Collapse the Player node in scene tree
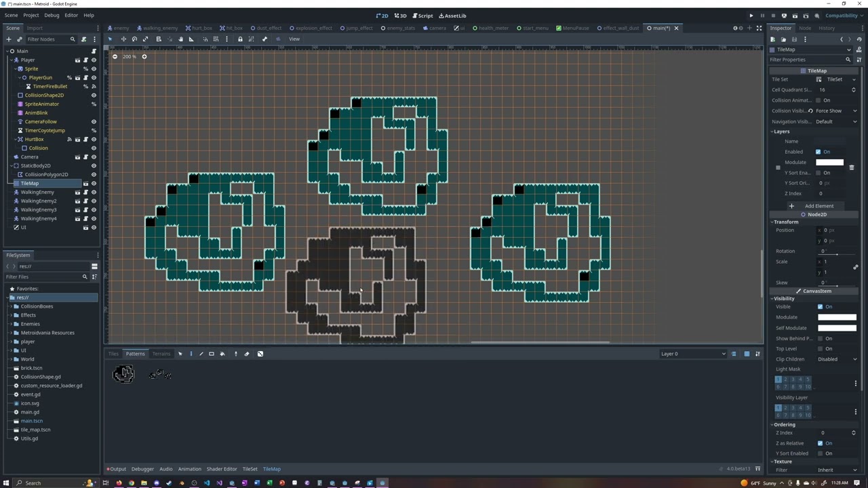The height and width of the screenshot is (488, 868). pos(12,60)
